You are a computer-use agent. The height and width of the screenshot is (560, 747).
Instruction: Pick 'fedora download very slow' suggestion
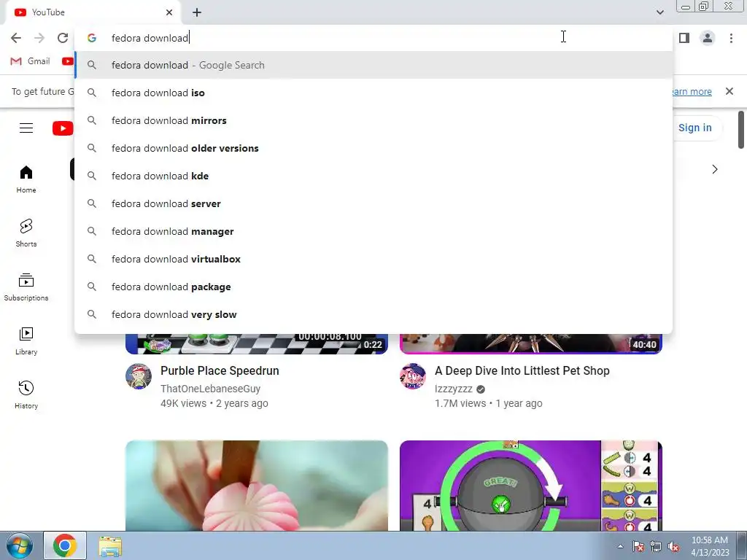373,314
